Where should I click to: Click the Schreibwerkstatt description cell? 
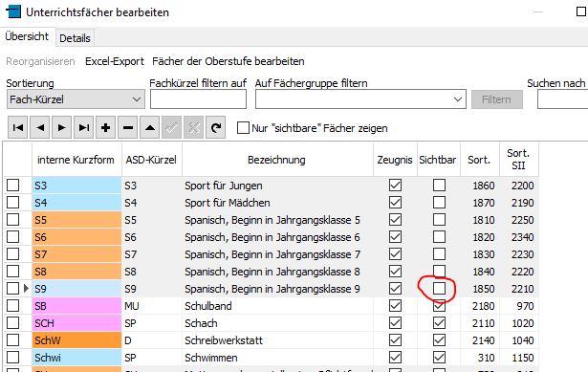(x=277, y=340)
